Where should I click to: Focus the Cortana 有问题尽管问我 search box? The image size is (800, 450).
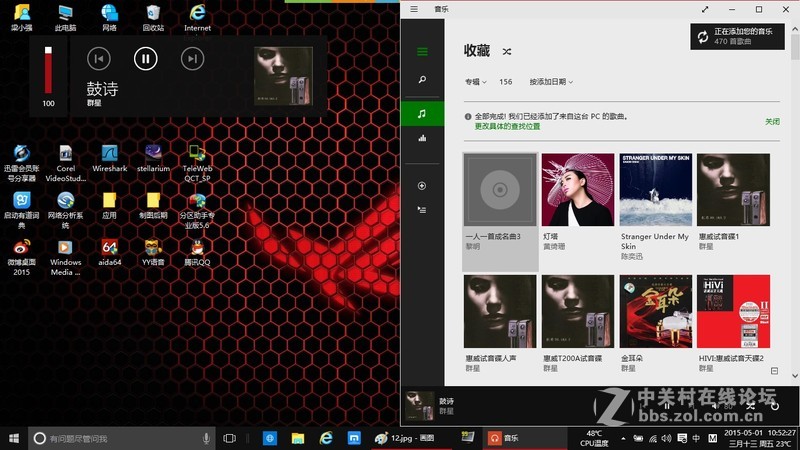[x=121, y=438]
